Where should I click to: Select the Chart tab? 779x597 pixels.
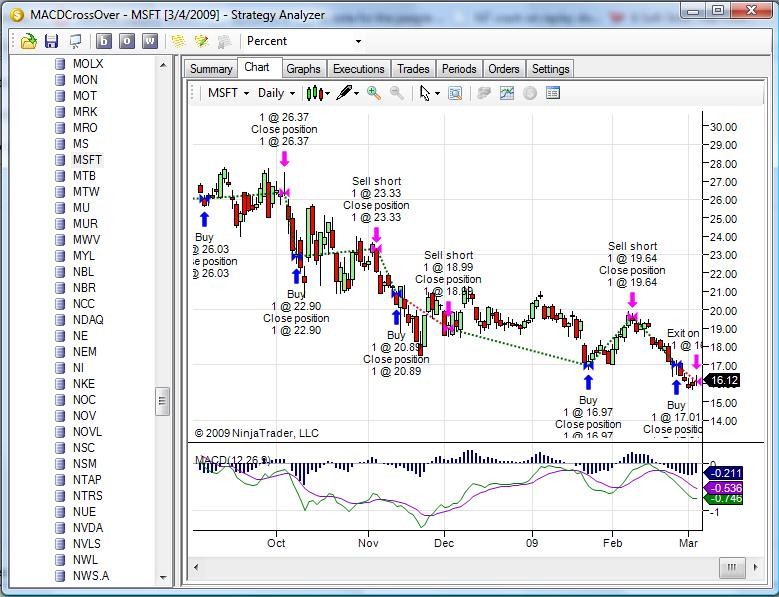point(257,68)
